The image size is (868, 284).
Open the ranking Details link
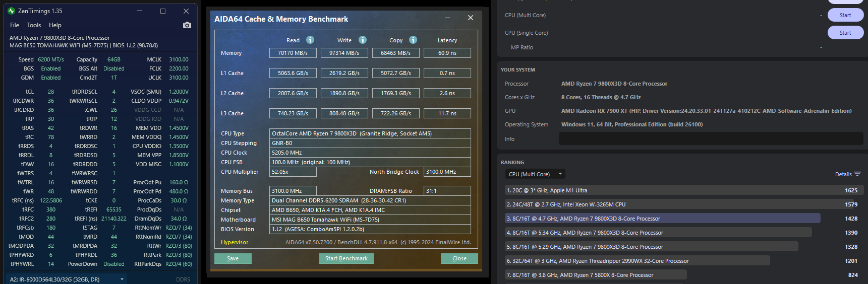coord(843,174)
